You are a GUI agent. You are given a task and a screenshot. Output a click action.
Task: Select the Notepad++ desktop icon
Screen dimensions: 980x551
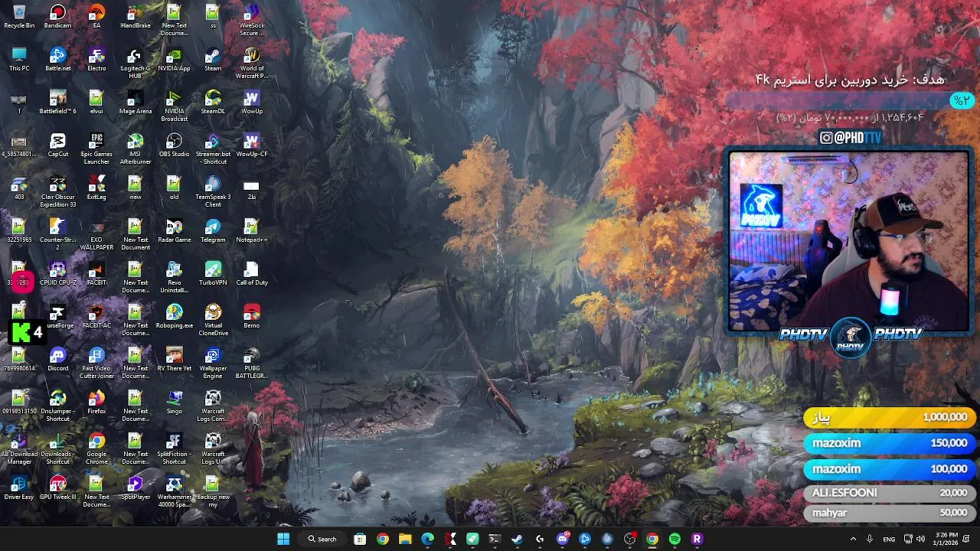252,231
